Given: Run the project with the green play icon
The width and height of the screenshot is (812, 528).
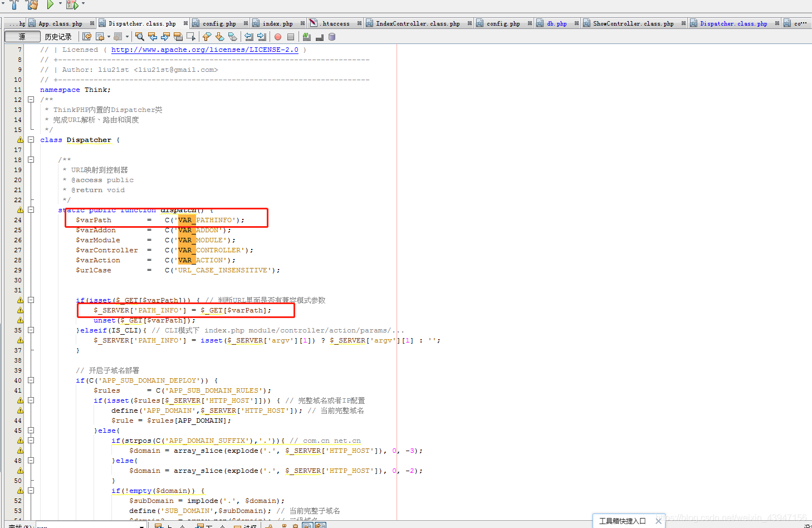Looking at the screenshot, I should pos(50,4).
